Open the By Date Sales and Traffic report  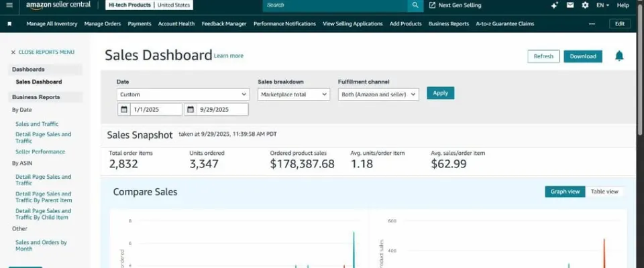tap(37, 124)
